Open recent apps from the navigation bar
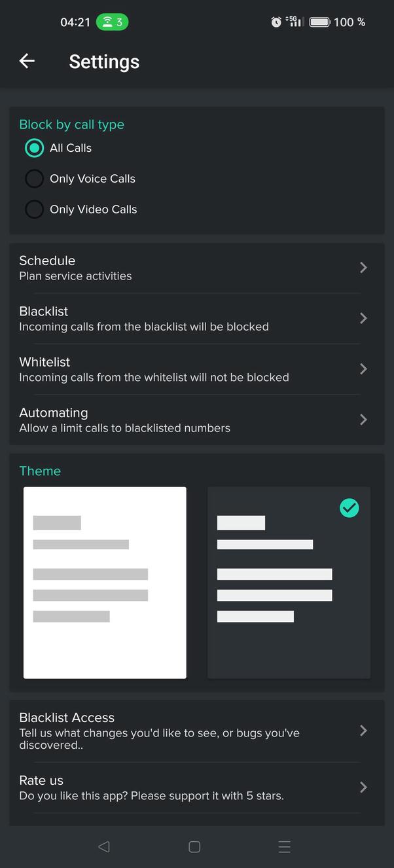The height and width of the screenshot is (868, 394). pyautogui.click(x=285, y=846)
